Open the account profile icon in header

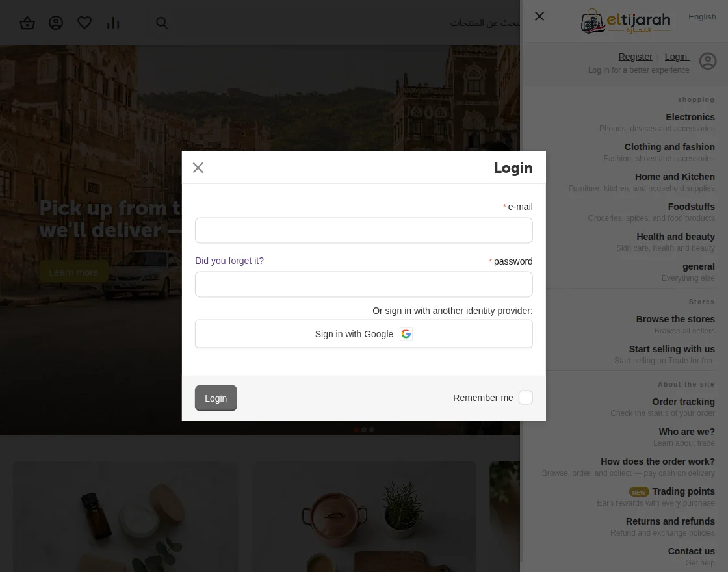56,23
